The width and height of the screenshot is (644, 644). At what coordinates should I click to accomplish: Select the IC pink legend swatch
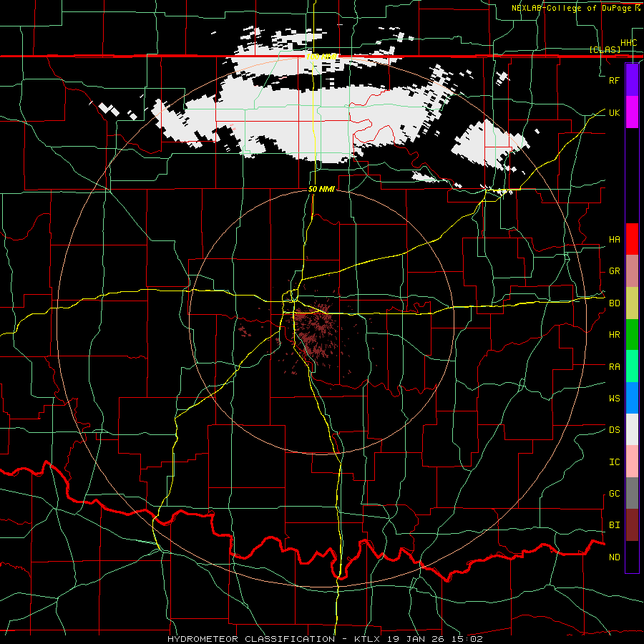click(632, 462)
